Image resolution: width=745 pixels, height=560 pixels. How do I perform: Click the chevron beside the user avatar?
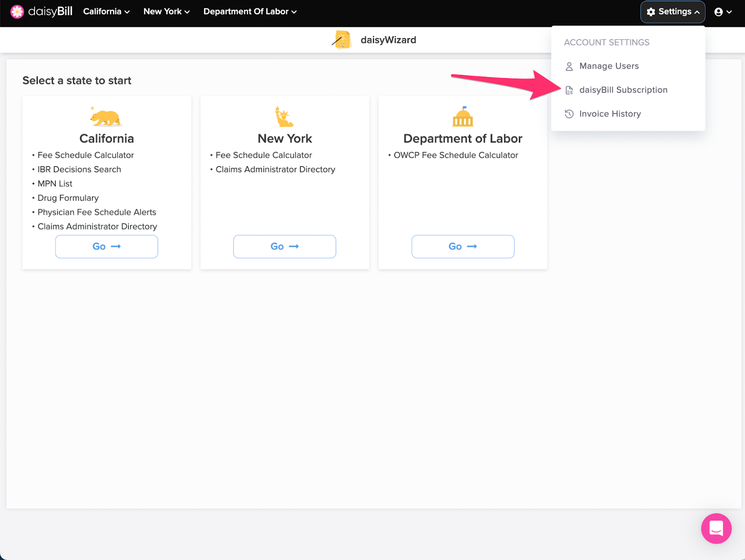click(x=729, y=13)
